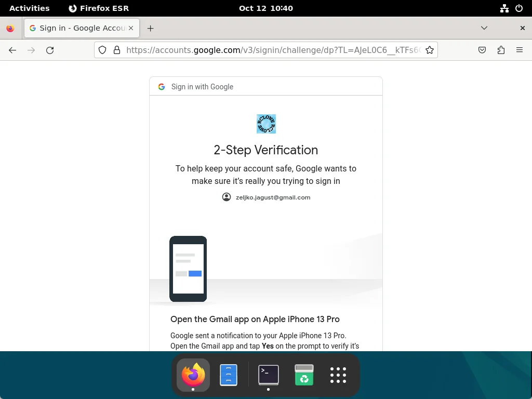The image size is (532, 399).
Task: Open the Save to Pocket icon
Action: [482, 50]
